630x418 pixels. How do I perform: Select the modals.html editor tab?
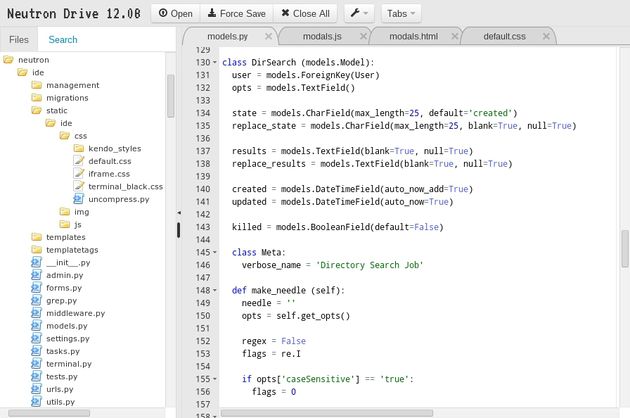413,36
